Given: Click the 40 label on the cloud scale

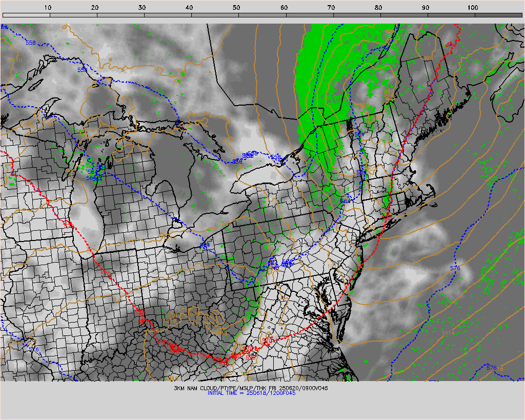Looking at the screenshot, I should (189, 8).
